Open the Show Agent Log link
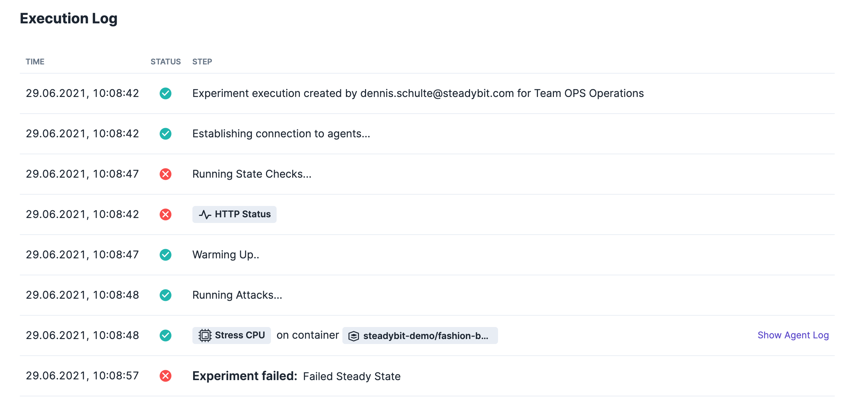The image size is (868, 407). click(793, 335)
